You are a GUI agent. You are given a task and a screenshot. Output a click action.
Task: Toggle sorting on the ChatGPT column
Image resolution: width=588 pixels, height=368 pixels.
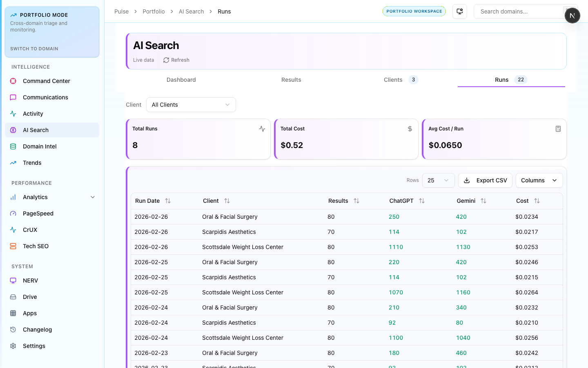(x=422, y=201)
